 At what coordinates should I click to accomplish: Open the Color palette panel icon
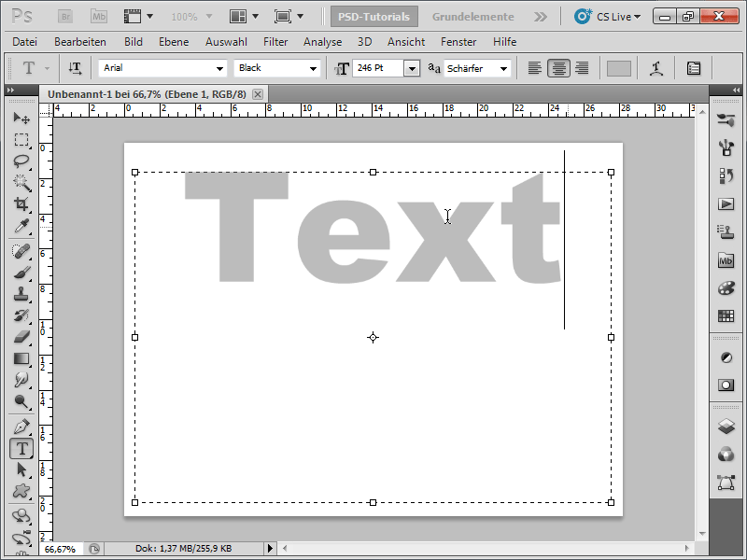point(726,288)
